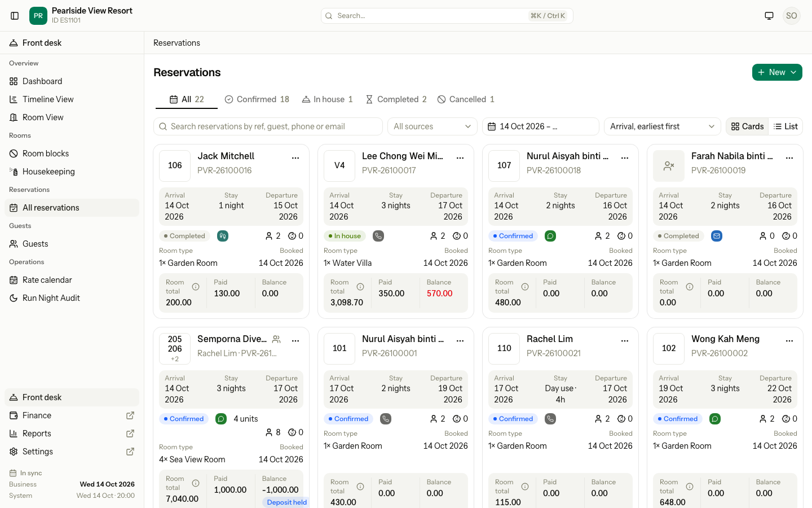Open the All sources dropdown
This screenshot has height=508, width=812.
433,126
